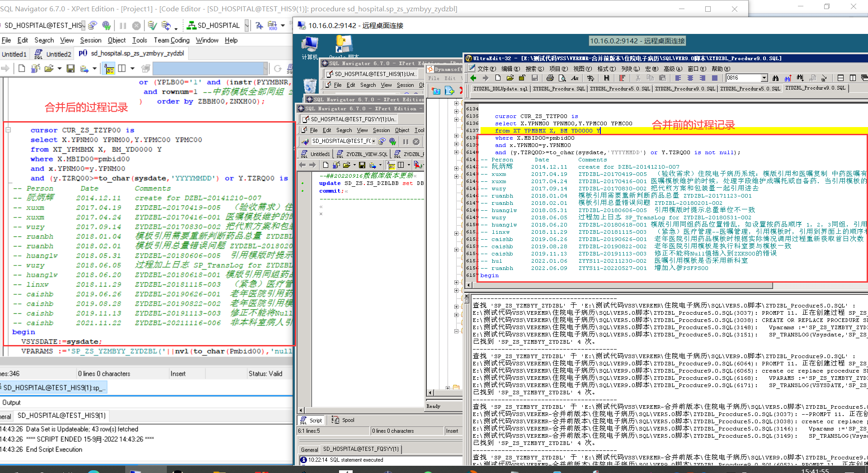The image size is (868, 473).
Task: Open the Recycle Bin on the remote desktop
Action: (310, 86)
